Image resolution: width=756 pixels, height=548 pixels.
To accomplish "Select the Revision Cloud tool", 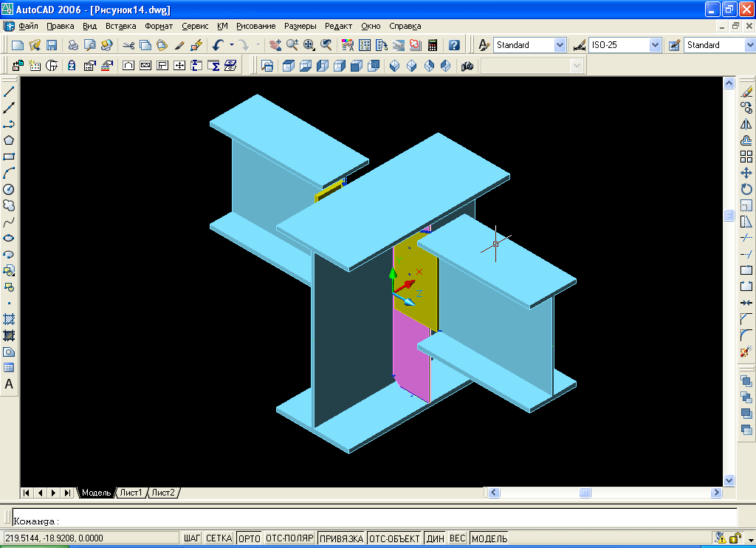I will (9, 205).
